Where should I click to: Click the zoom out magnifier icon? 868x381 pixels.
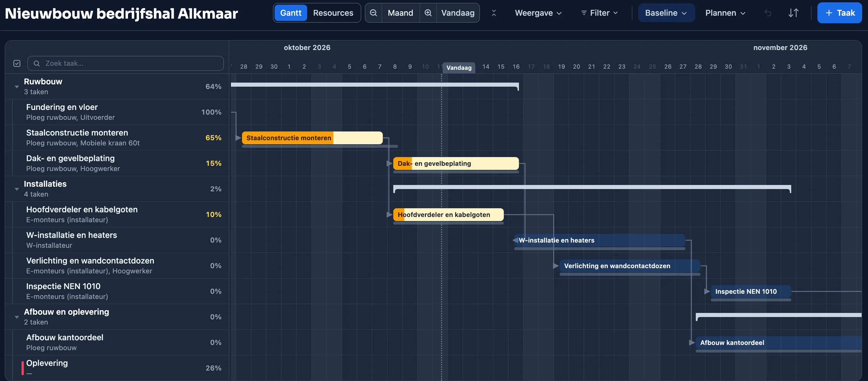(x=373, y=13)
